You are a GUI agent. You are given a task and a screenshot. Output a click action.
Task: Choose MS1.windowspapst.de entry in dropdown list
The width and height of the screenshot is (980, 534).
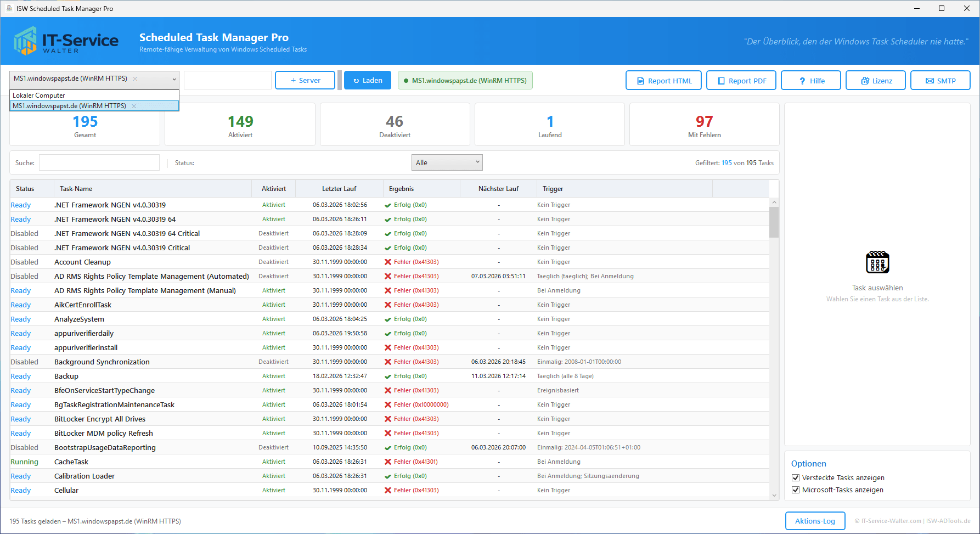click(x=70, y=106)
